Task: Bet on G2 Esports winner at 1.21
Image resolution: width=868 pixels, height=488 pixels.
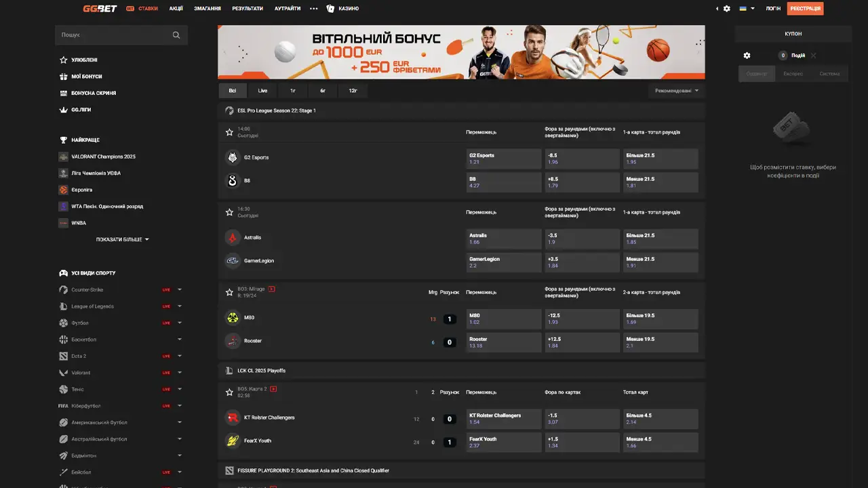Action: click(x=503, y=159)
